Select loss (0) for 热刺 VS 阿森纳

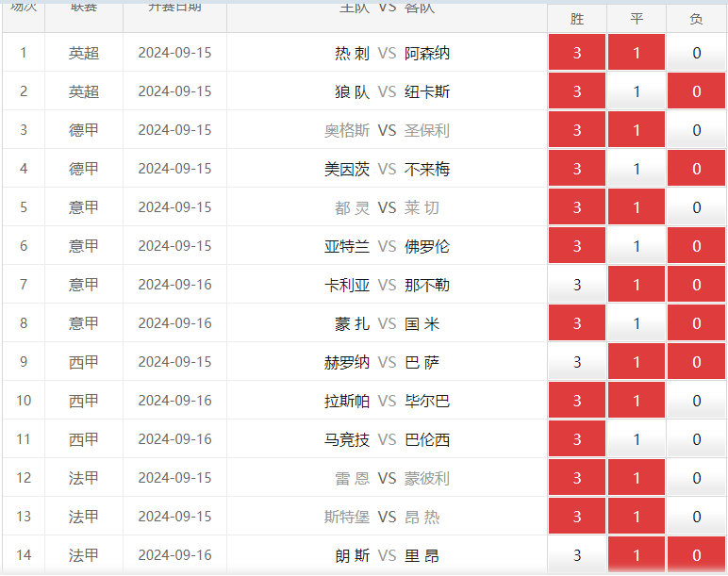pyautogui.click(x=696, y=53)
